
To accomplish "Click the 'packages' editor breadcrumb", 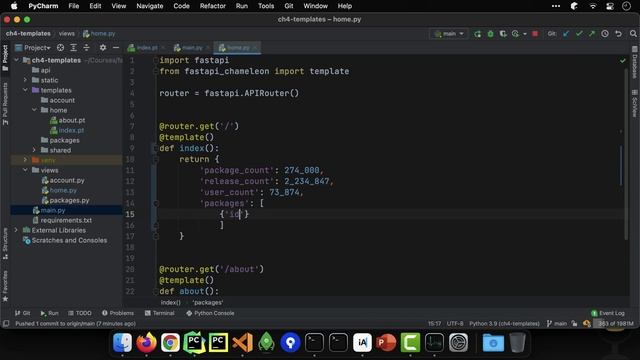I will pos(208,302).
